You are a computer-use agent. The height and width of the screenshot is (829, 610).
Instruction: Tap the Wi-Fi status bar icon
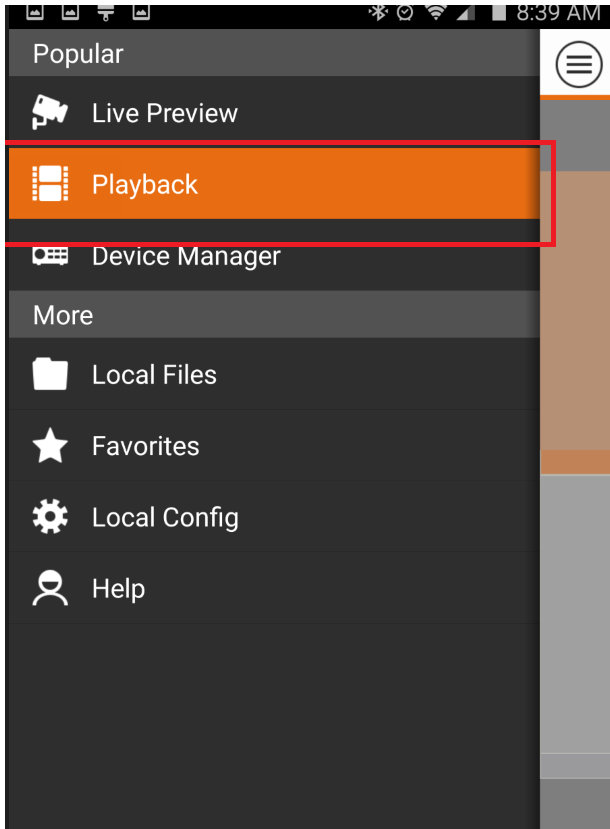click(x=435, y=13)
